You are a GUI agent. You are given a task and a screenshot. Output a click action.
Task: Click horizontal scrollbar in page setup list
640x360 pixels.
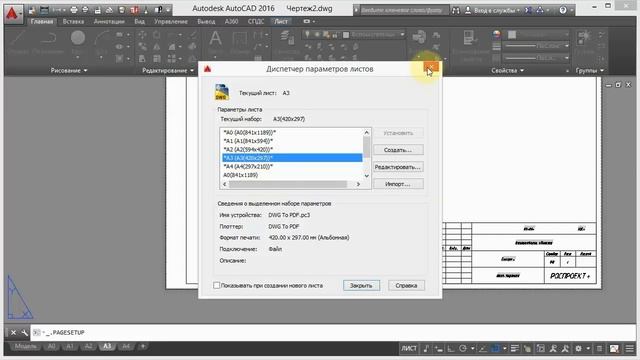click(287, 184)
